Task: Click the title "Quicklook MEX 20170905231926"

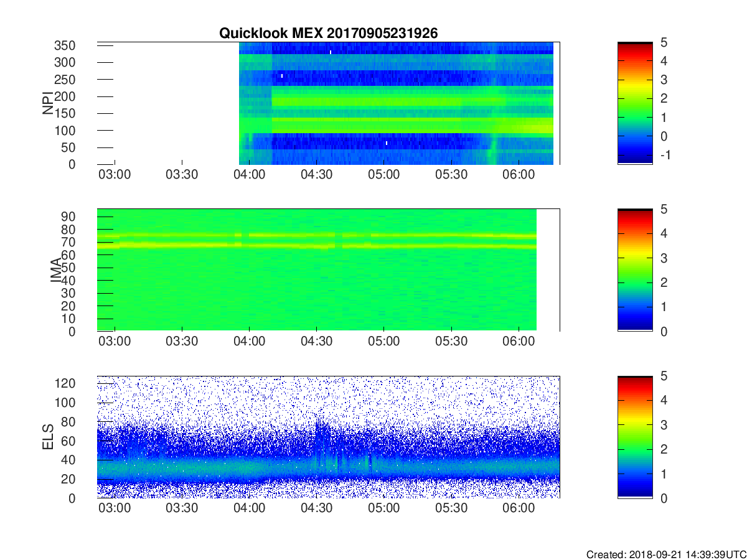Action: [x=329, y=34]
